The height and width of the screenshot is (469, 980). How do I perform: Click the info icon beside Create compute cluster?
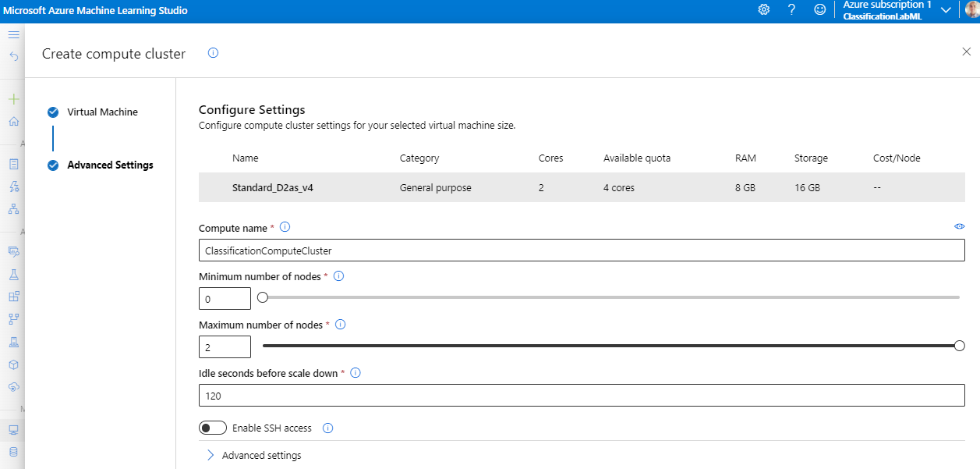[x=213, y=53]
